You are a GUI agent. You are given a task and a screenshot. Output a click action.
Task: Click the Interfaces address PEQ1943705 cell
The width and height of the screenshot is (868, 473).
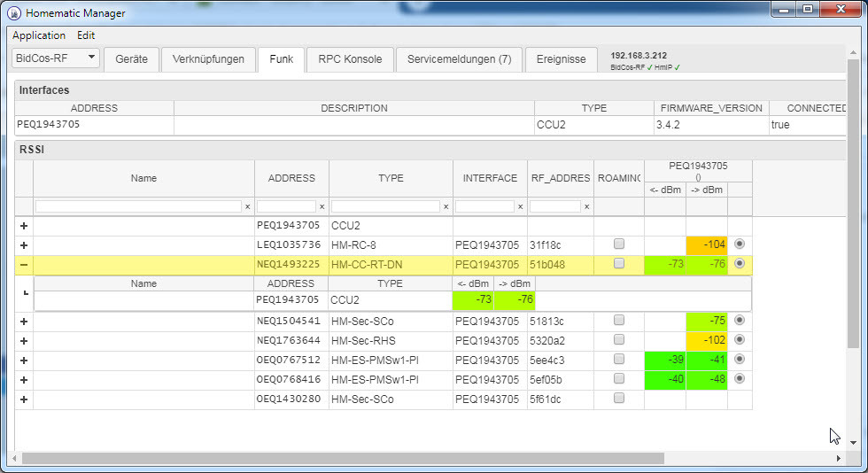[94, 125]
